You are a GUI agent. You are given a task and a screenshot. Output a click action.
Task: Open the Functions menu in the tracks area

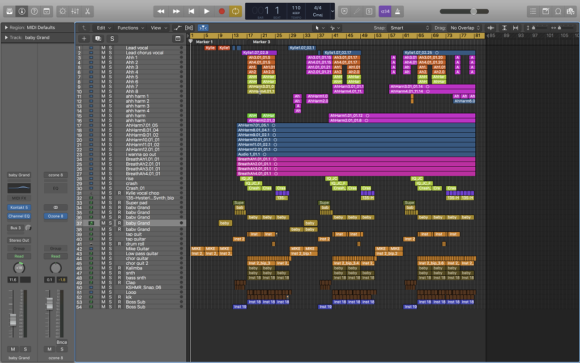[x=130, y=28]
